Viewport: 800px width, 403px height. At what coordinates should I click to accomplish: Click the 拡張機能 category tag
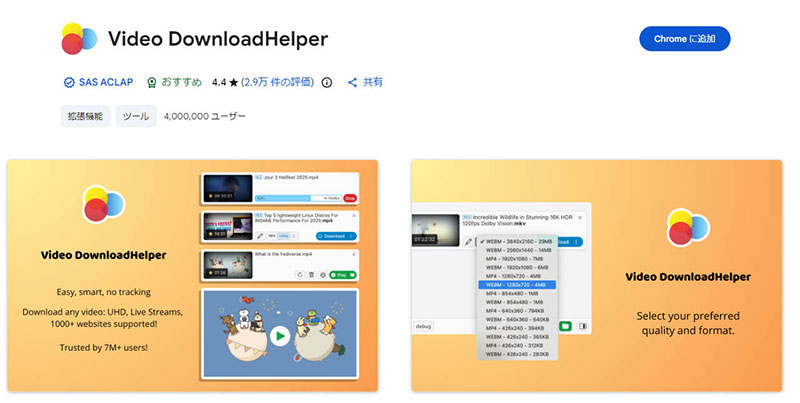point(85,116)
